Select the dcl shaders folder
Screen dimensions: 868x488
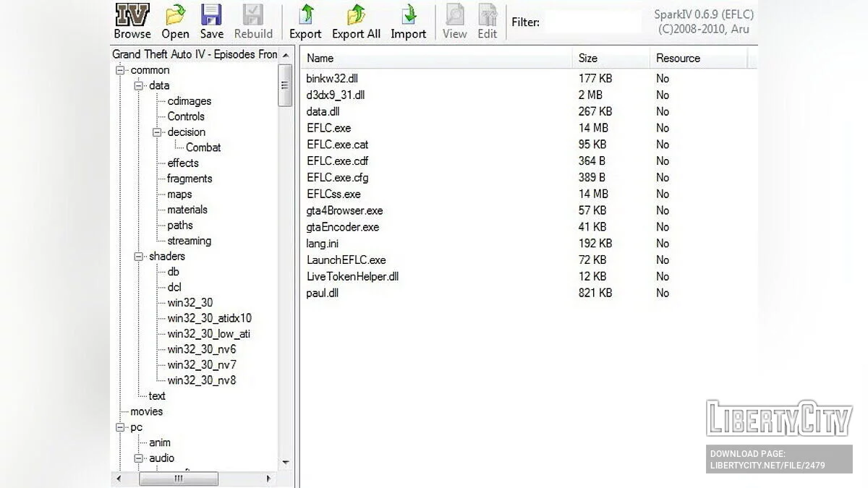(x=174, y=288)
